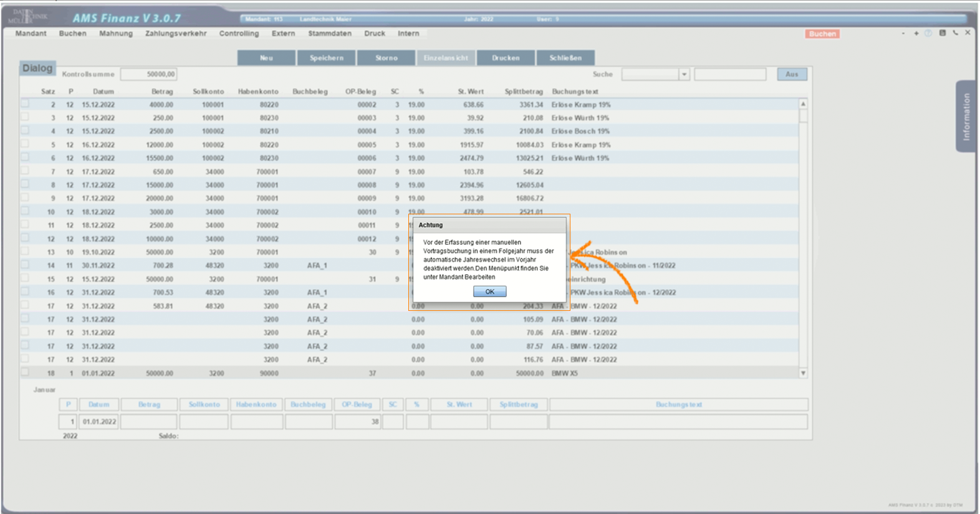
Task: Open help via the question mark icon
Action: [928, 33]
